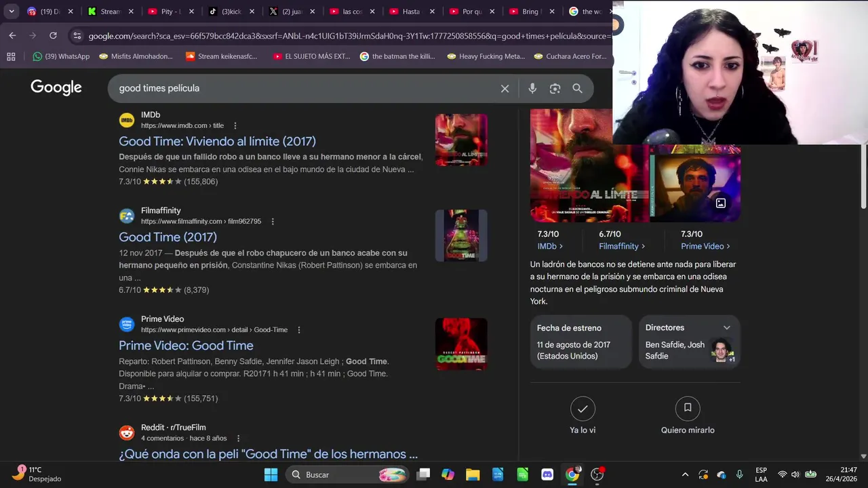Image resolution: width=868 pixels, height=488 pixels.
Task: Open more options for the Reddit result
Action: tap(238, 439)
